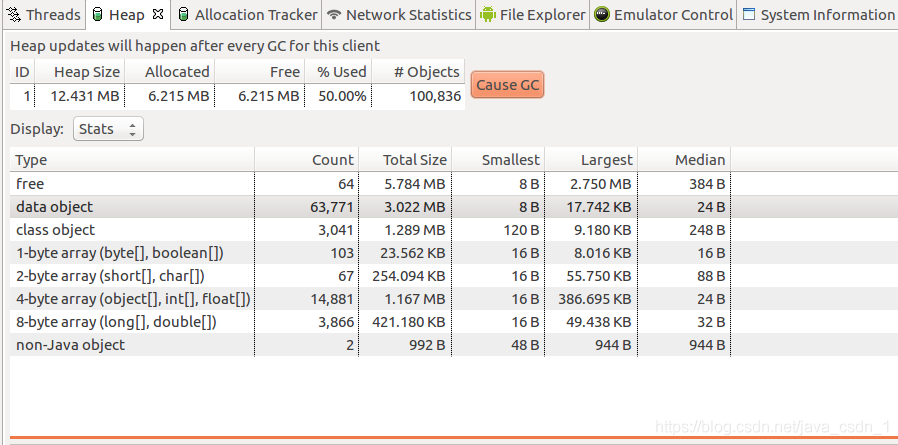Click the File Explorer android icon

click(488, 15)
